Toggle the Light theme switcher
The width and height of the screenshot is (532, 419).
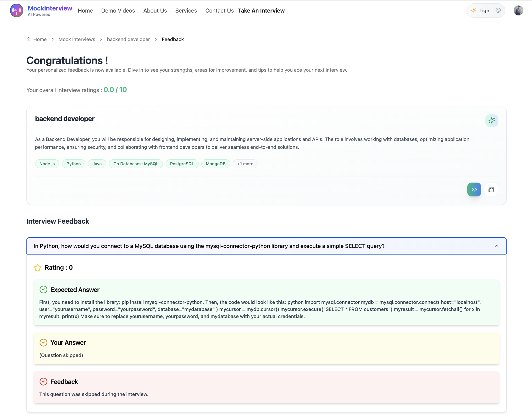click(x=486, y=10)
